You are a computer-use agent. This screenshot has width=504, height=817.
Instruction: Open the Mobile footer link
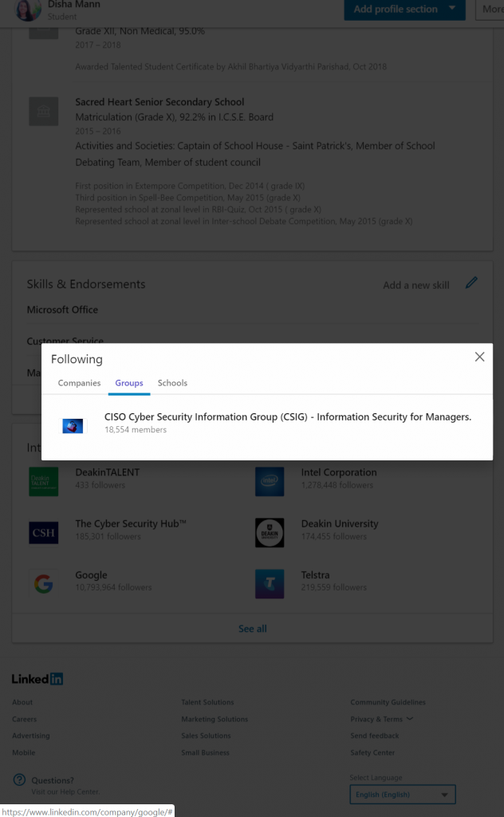pyautogui.click(x=24, y=752)
